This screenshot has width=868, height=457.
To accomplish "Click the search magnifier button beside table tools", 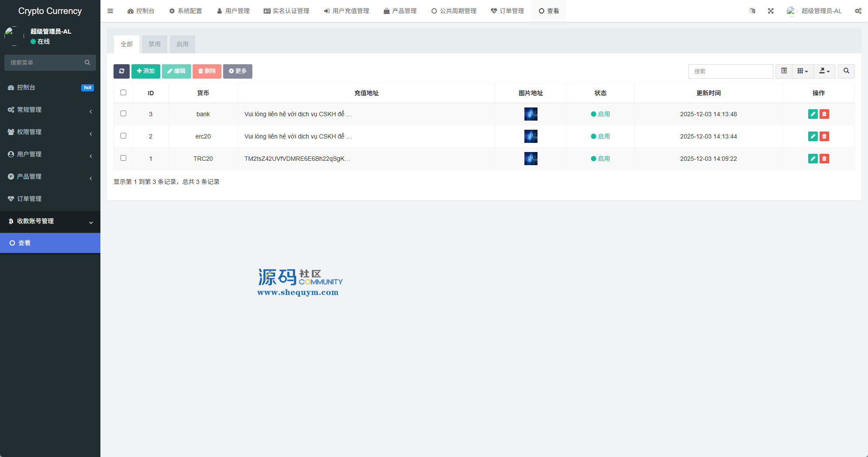I will [x=846, y=71].
